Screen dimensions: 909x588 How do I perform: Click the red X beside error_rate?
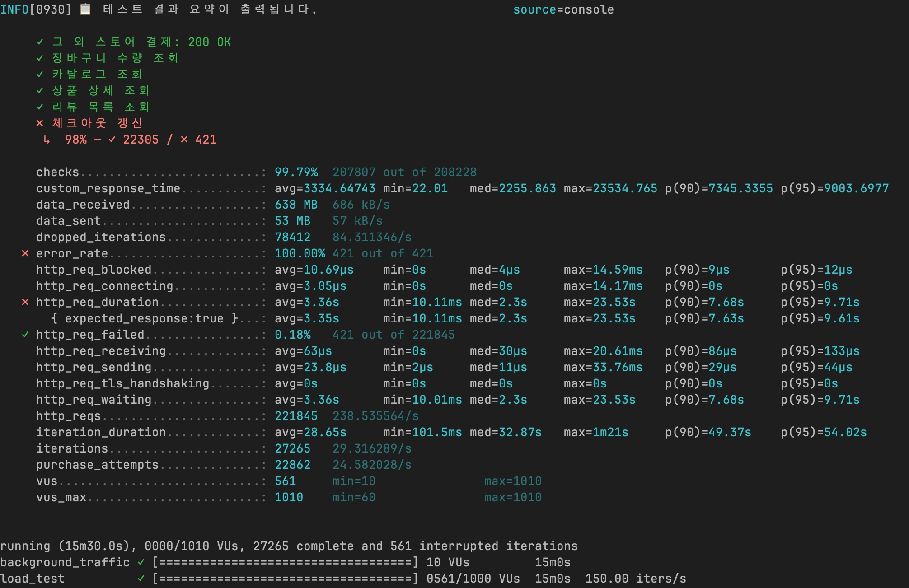[x=25, y=253]
